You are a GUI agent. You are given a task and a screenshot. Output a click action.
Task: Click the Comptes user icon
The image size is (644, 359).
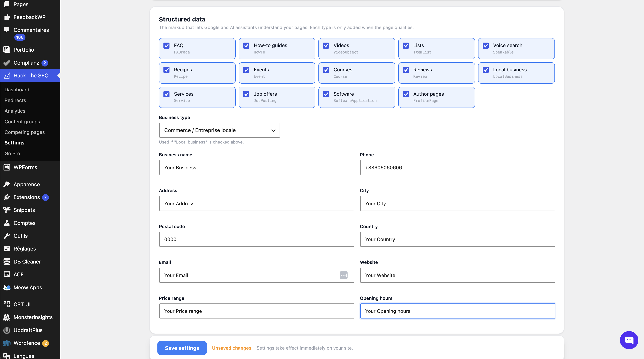pyautogui.click(x=7, y=223)
